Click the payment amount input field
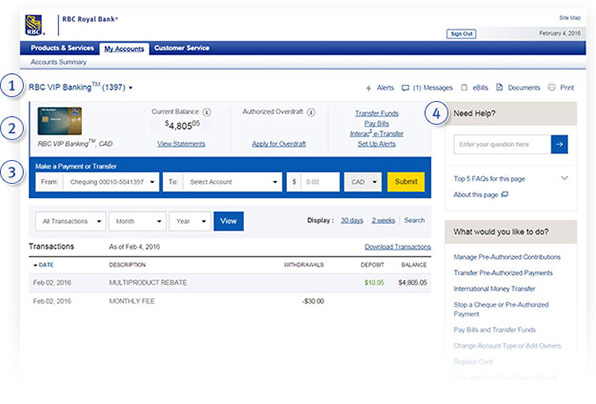The width and height of the screenshot is (596, 404). (313, 182)
